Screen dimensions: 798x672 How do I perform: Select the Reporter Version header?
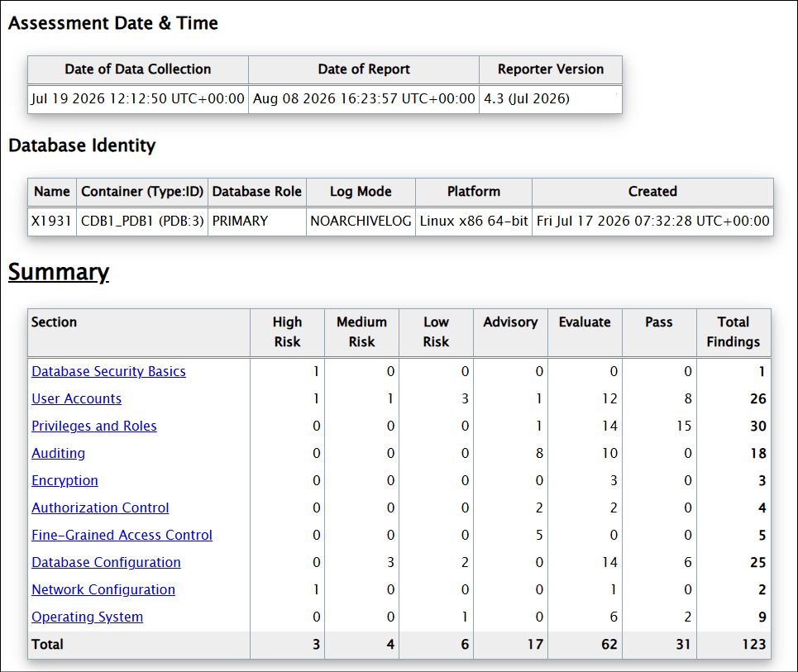551,69
